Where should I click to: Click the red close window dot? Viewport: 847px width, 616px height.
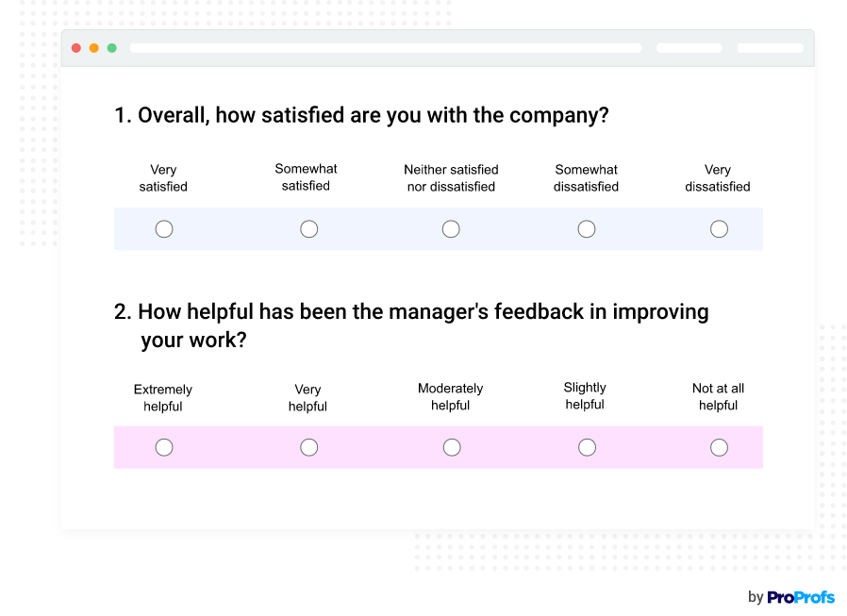76,48
